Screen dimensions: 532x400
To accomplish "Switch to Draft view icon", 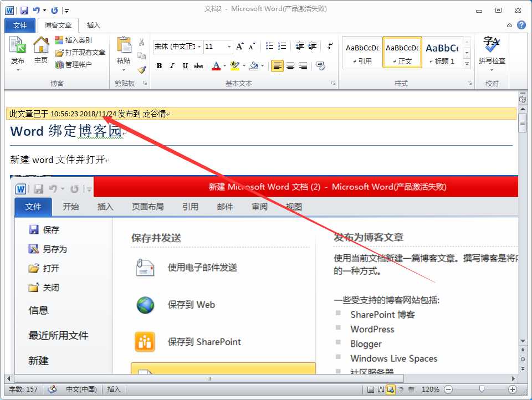I will 411,389.
